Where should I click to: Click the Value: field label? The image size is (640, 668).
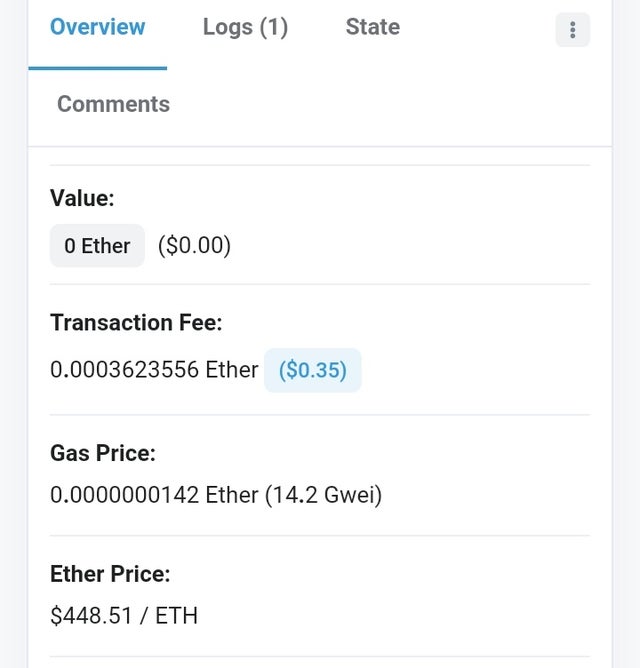tap(82, 198)
